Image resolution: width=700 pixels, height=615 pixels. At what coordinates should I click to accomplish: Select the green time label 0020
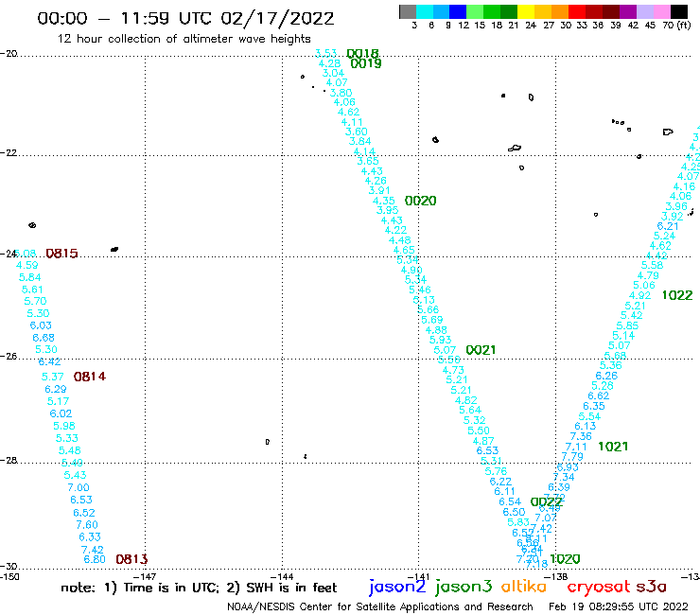tap(420, 201)
